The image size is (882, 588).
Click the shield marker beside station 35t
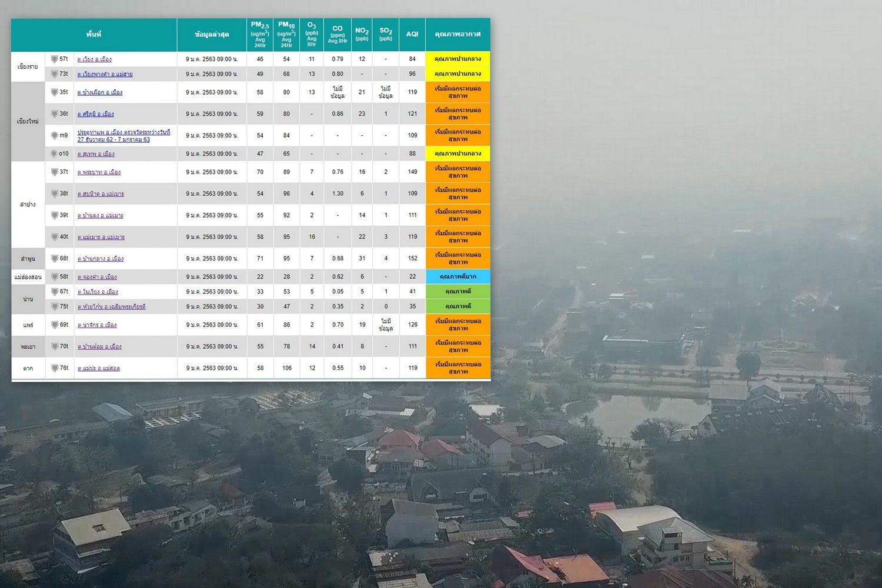[54, 92]
